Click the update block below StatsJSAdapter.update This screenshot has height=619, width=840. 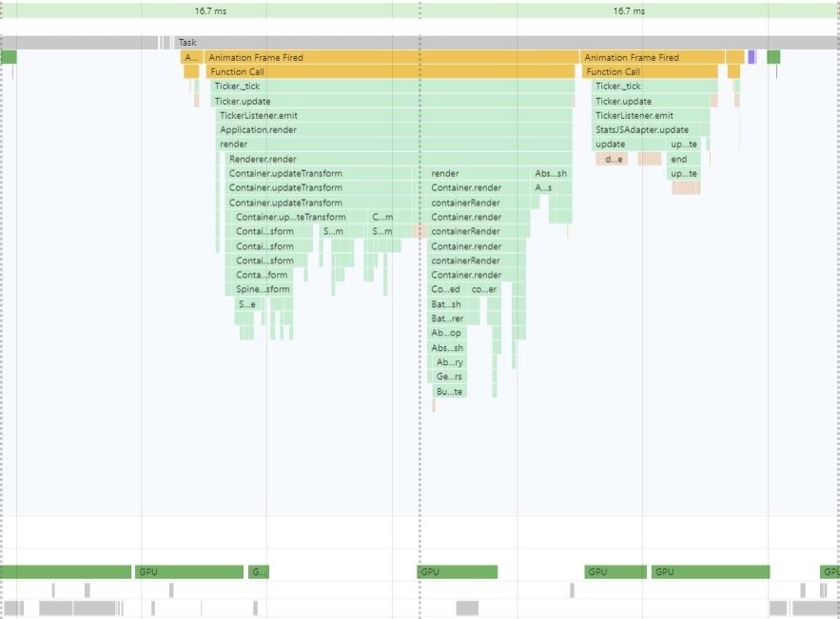click(x=630, y=145)
